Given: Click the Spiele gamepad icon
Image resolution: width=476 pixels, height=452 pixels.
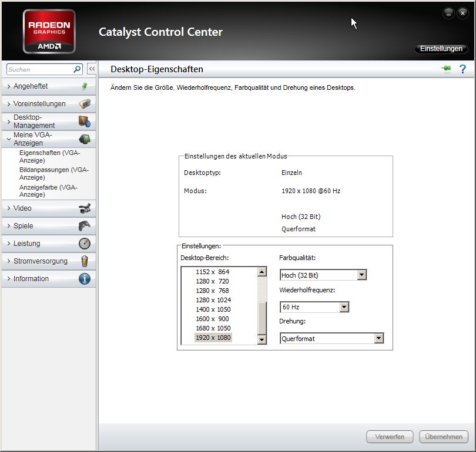Looking at the screenshot, I should coord(85,226).
